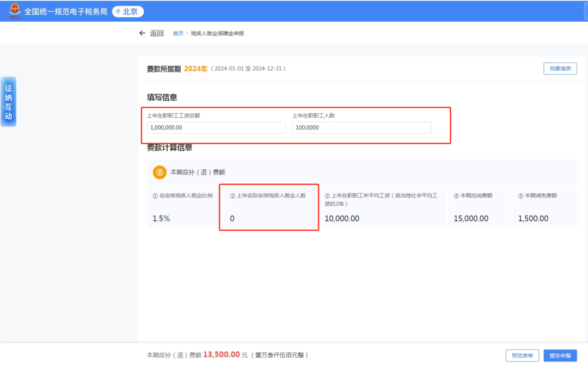Focus the 上年在职职工工资总额 input field

216,127
